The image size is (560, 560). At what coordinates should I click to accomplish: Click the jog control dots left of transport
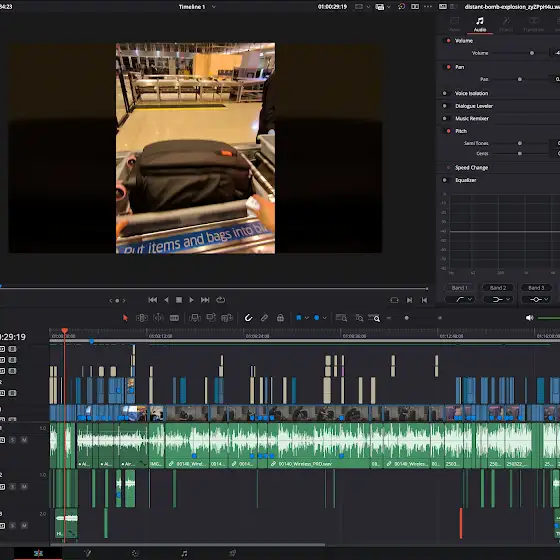[117, 301]
